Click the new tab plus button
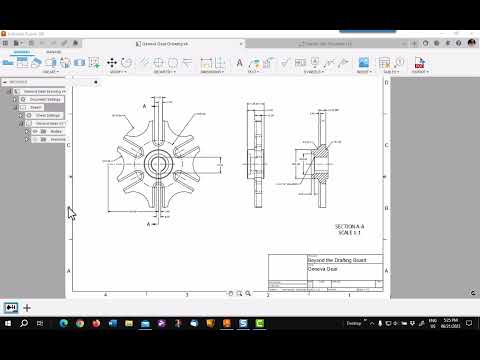The image size is (480, 360). tap(415, 44)
